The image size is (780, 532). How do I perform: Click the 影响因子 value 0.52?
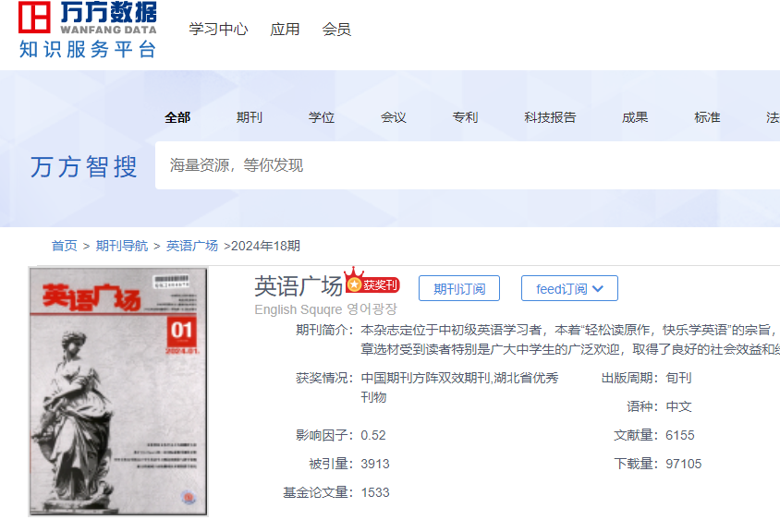[x=373, y=436]
